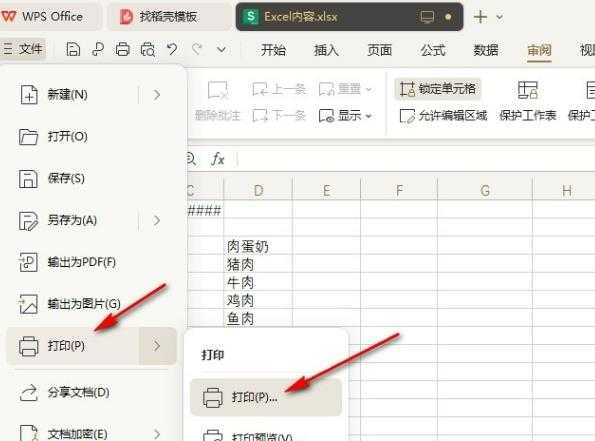Click the new tab plus icon
595x441 pixels.
(x=480, y=17)
